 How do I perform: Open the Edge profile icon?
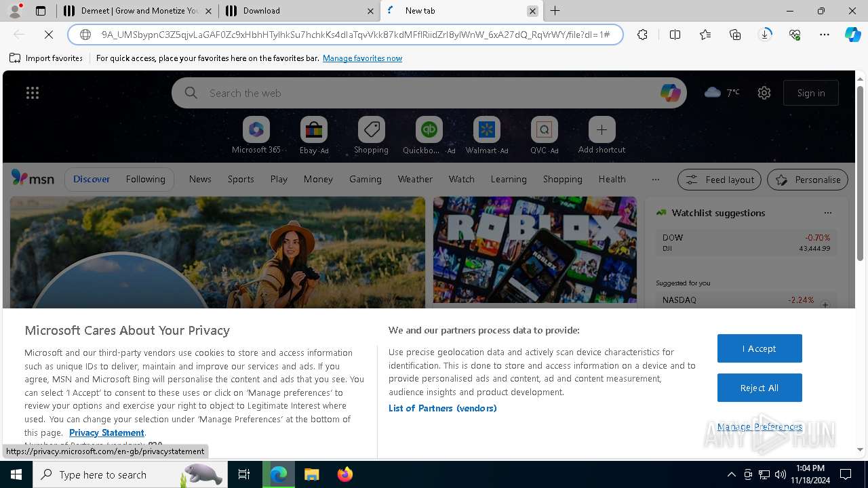(14, 10)
